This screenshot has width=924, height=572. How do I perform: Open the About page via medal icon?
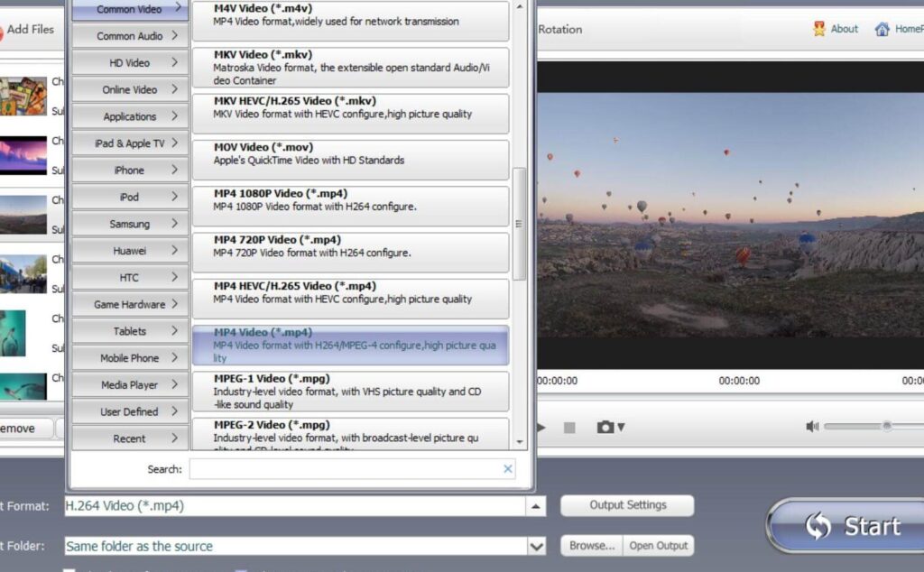pos(819,29)
